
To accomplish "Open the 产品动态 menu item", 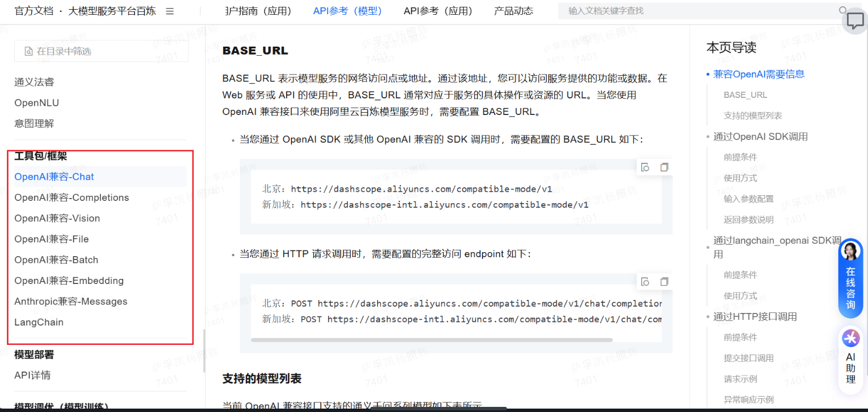I will [513, 10].
